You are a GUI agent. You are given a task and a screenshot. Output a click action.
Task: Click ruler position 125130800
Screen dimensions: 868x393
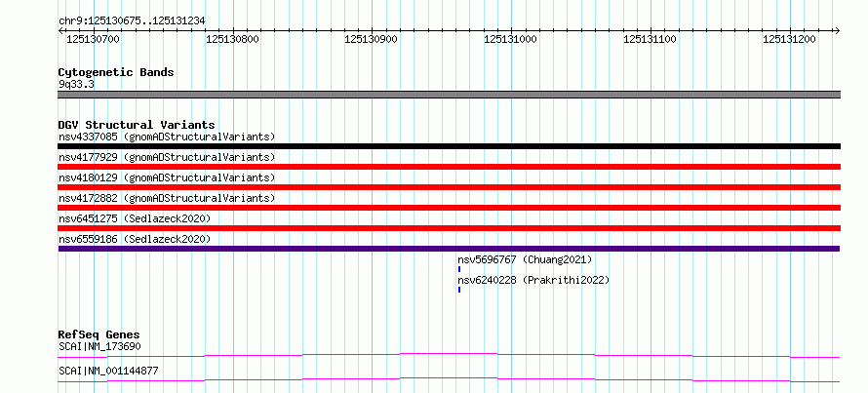232,40
